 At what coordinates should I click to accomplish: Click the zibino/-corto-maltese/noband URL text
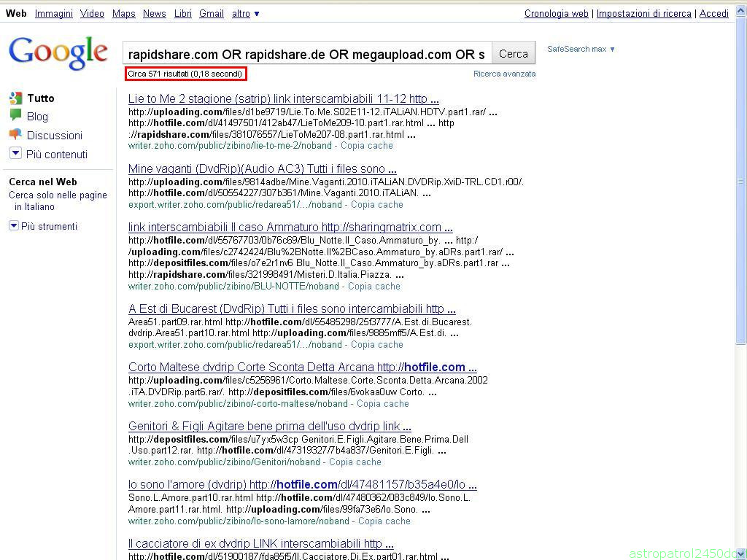pos(239,404)
